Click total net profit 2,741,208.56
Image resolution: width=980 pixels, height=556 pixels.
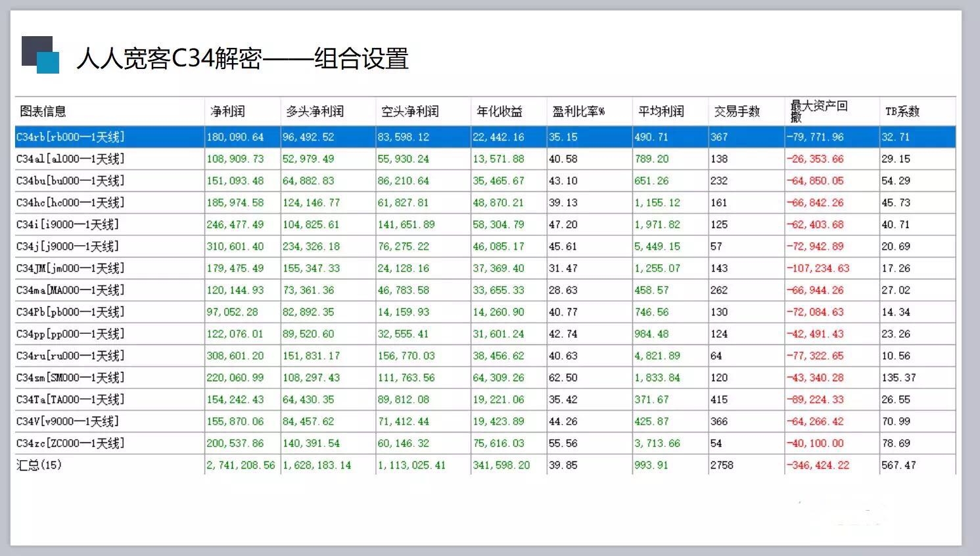click(241, 465)
